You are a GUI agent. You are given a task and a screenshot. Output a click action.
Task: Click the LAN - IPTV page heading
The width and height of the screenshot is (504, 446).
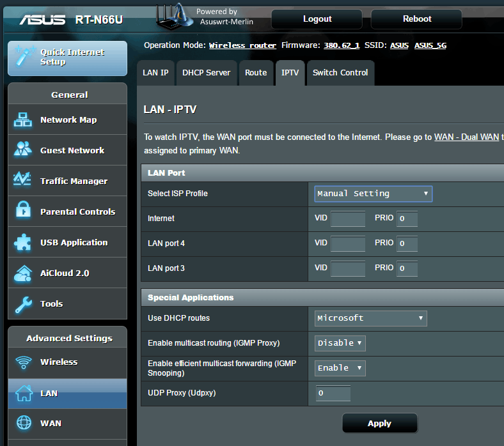(170, 109)
